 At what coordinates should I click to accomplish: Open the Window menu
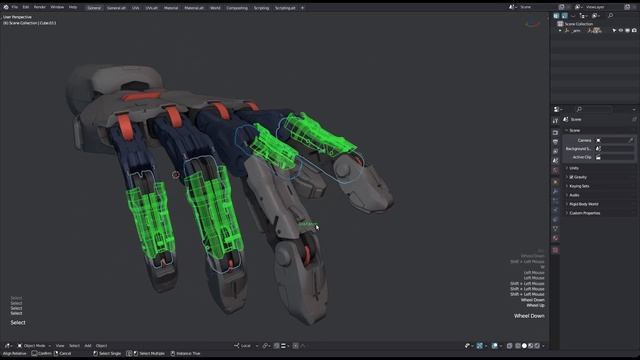(57, 7)
